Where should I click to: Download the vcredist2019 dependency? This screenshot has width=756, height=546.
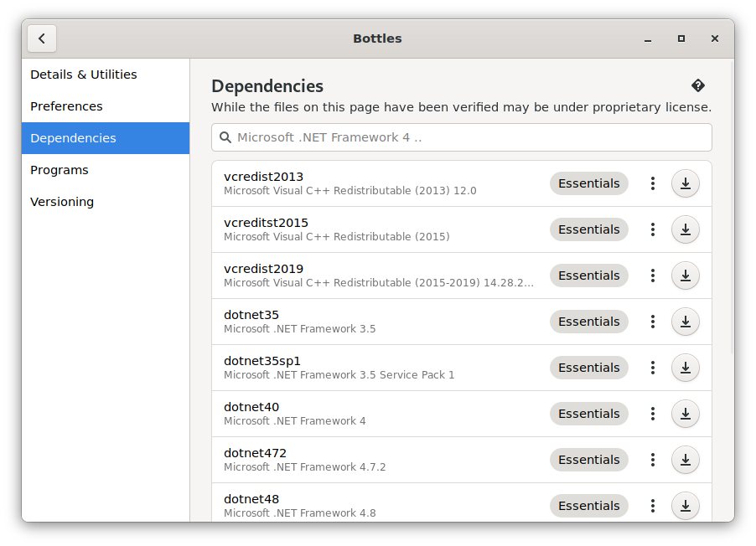click(685, 275)
